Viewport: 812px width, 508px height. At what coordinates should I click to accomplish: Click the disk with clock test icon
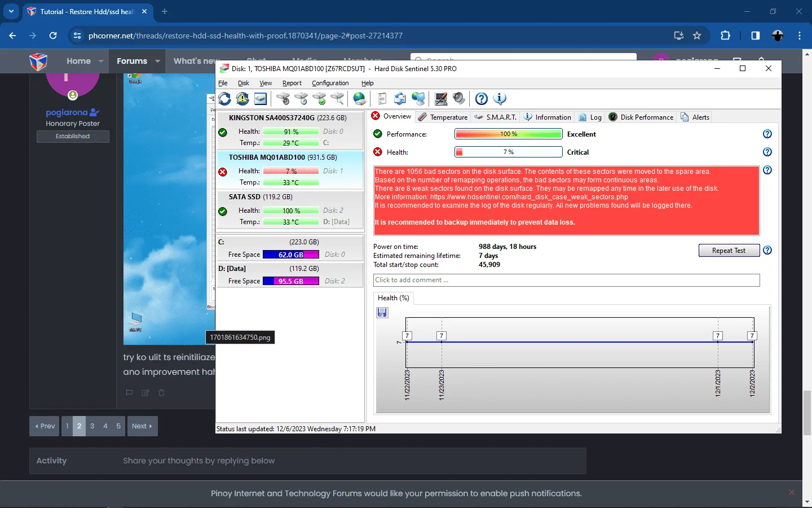[301, 99]
